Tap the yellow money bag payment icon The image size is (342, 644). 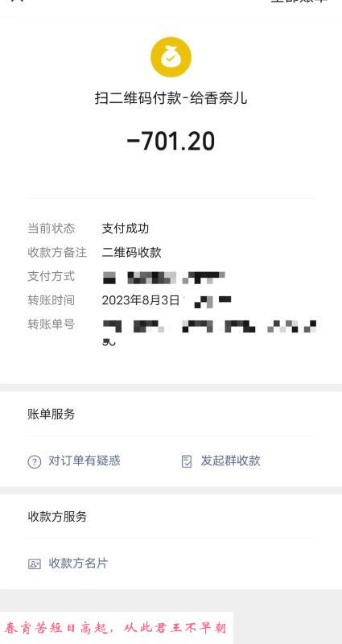(x=171, y=57)
